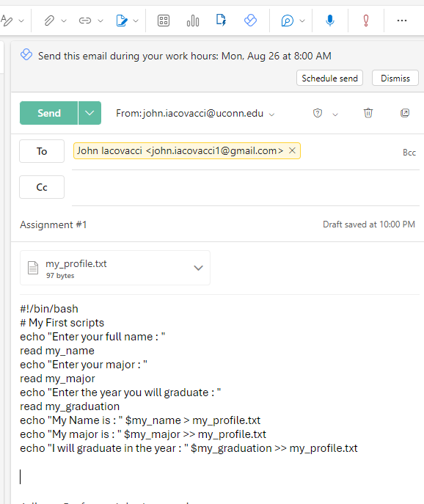Expand send options arrow beside Send
424x504 pixels.
89,113
